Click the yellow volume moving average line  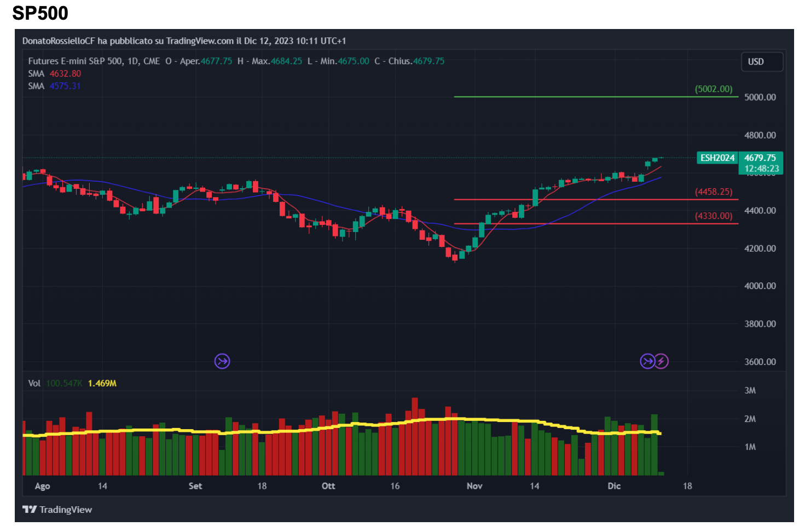pos(342,426)
